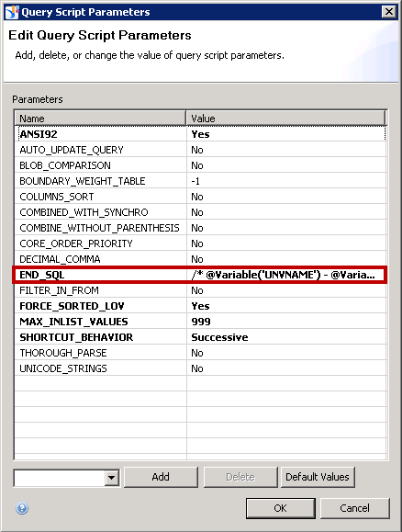Click the SHORTCUT_BEHAVIOR value Successive
This screenshot has width=402, height=532.
[x=219, y=337]
